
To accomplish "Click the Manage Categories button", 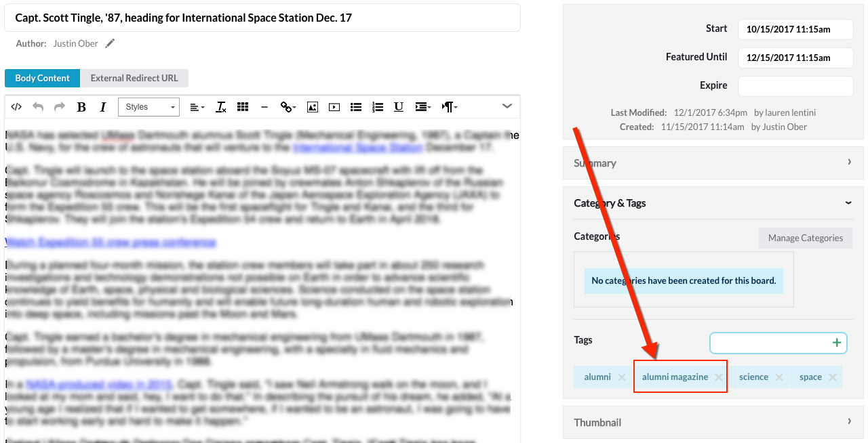I will click(x=805, y=238).
